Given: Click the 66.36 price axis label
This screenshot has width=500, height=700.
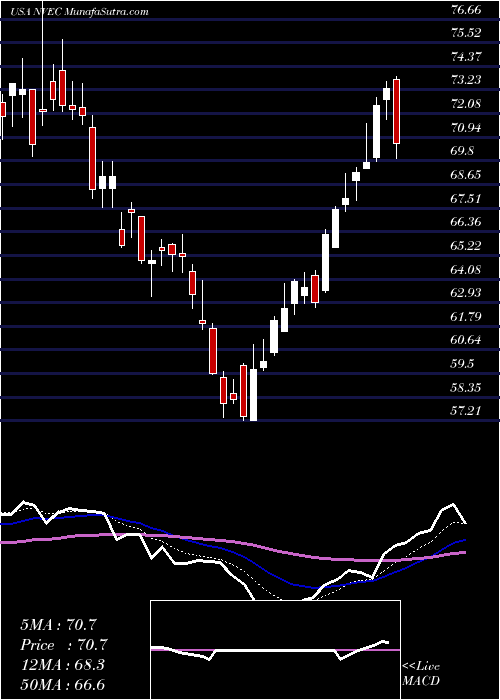Looking at the screenshot, I should [466, 222].
